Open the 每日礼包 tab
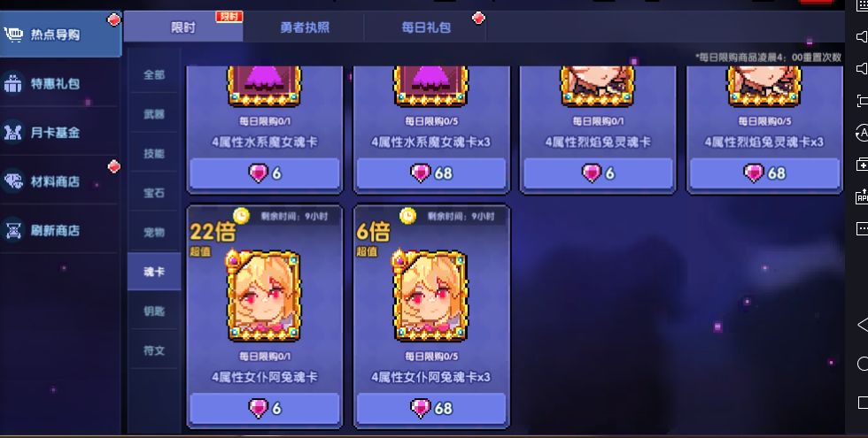The width and height of the screenshot is (868, 438). tap(426, 27)
